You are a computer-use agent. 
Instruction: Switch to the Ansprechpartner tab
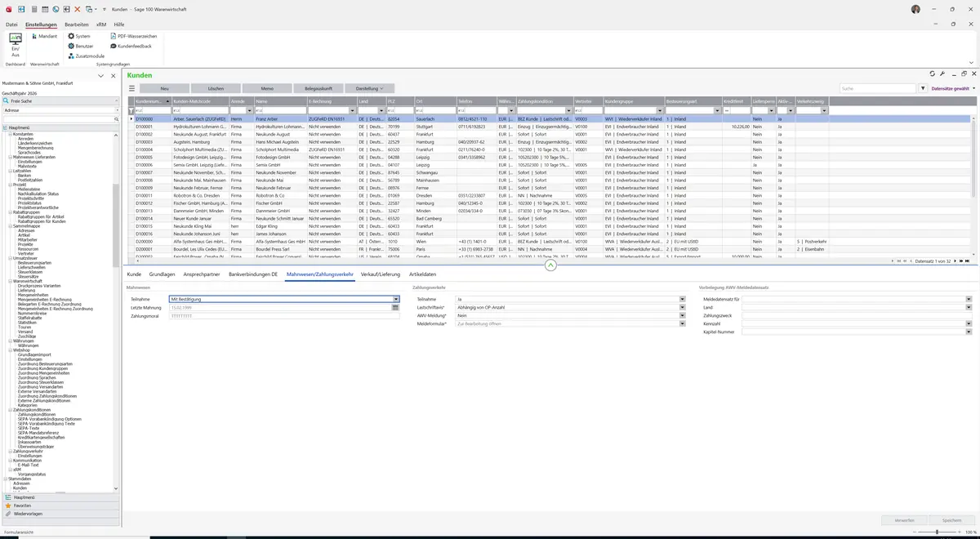point(202,274)
